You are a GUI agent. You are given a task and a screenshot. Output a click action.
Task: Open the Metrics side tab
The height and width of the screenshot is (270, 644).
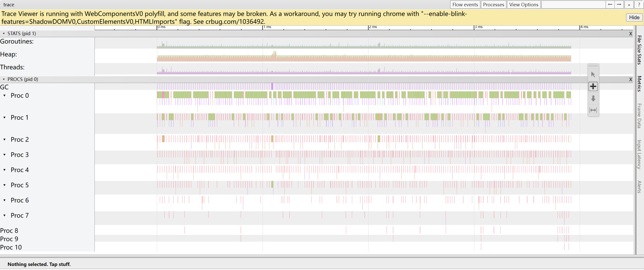[639, 84]
